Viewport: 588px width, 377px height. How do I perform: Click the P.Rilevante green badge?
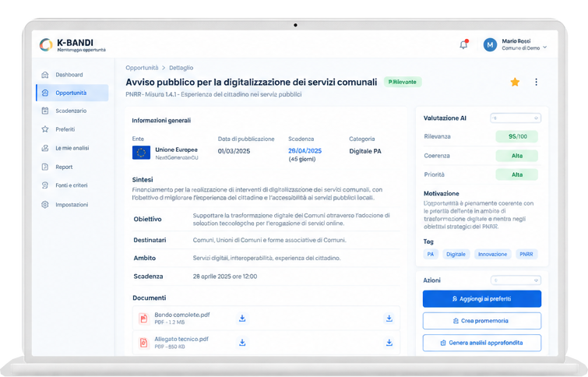click(403, 82)
